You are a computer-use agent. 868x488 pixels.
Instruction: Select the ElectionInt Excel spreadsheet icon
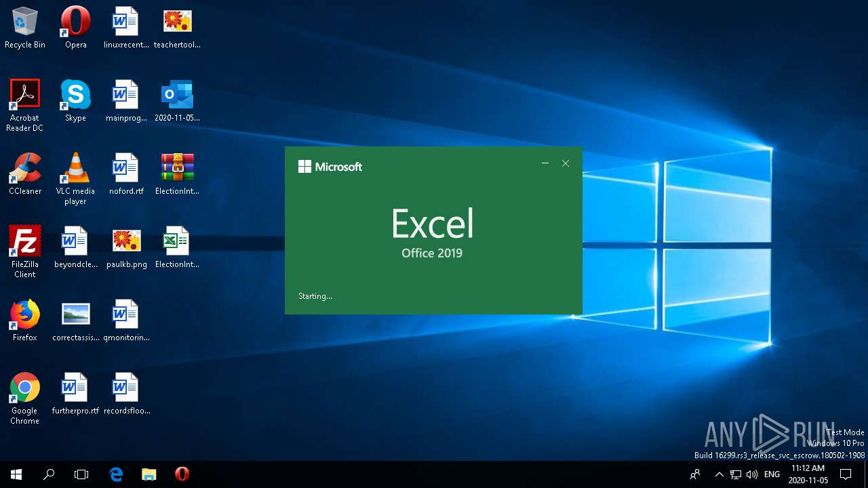(x=177, y=247)
